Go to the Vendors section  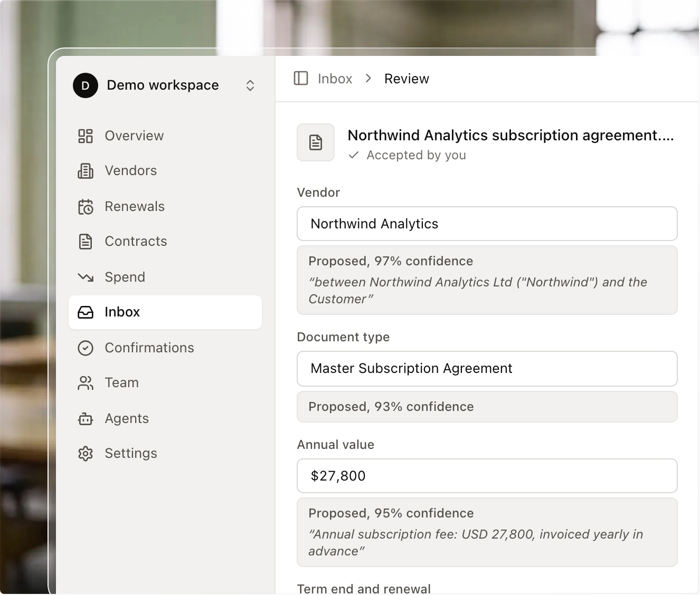[x=165, y=171]
